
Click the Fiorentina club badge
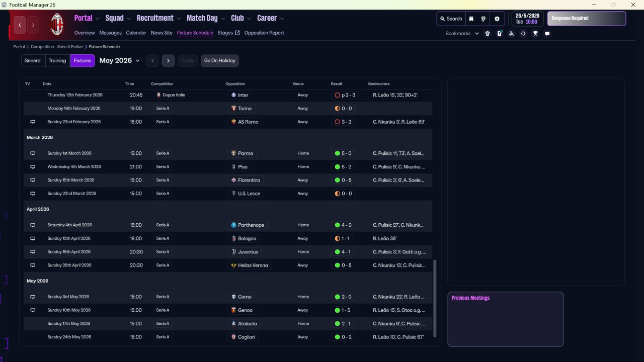pyautogui.click(x=233, y=180)
